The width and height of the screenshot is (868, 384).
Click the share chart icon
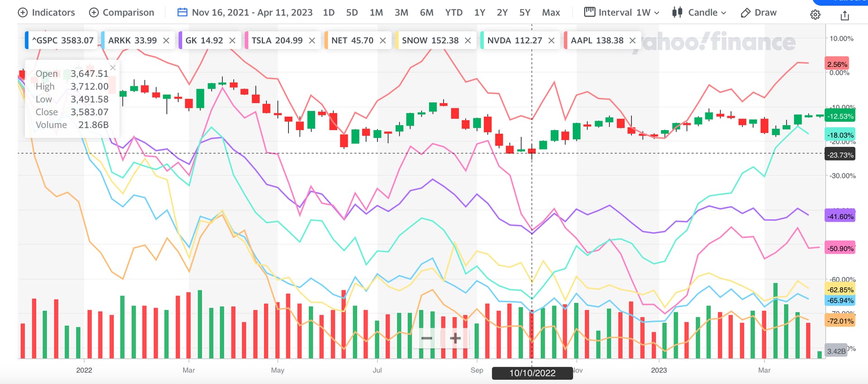pos(844,16)
